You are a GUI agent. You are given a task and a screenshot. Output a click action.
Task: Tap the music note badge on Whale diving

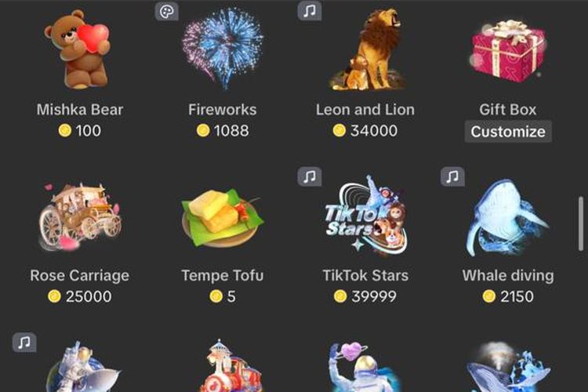[x=452, y=176]
